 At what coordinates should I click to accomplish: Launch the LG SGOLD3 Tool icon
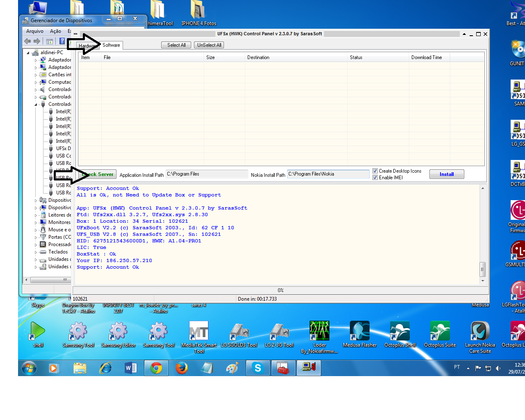[239, 334]
